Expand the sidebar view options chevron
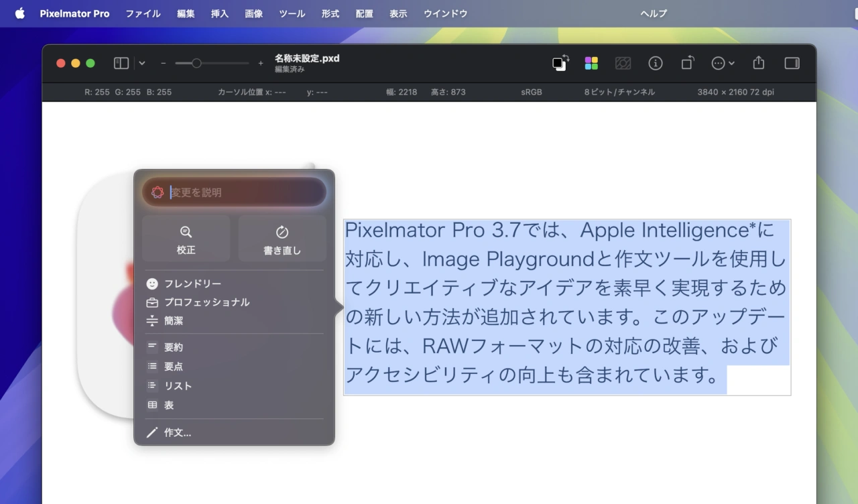 (x=142, y=63)
